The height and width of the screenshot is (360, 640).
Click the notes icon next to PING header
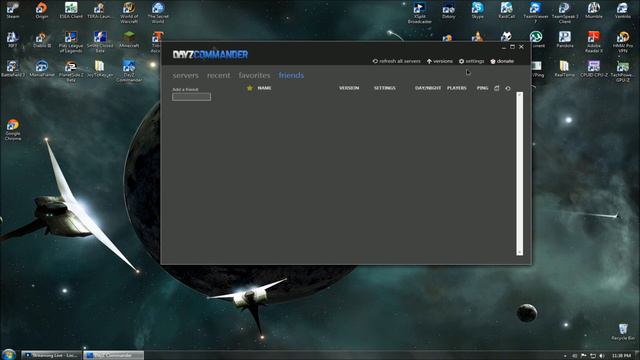(x=497, y=88)
